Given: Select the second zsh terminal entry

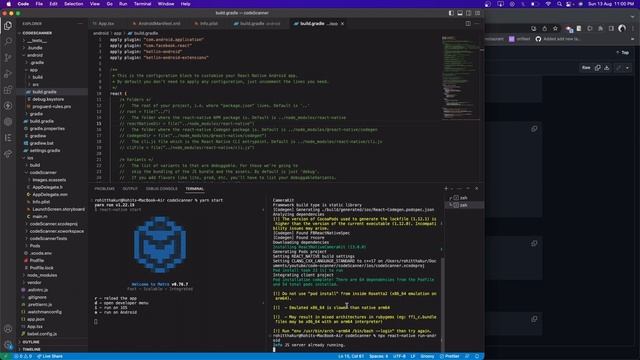Looking at the screenshot, I should coord(463,205).
